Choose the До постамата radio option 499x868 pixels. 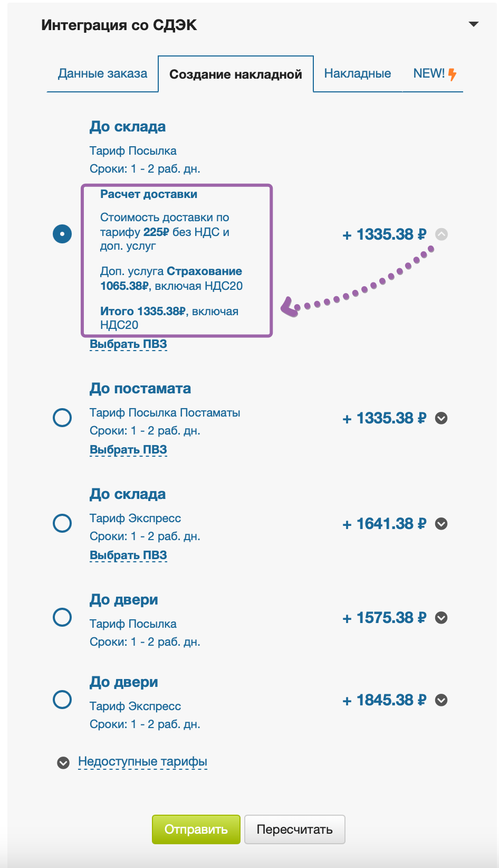pyautogui.click(x=62, y=418)
